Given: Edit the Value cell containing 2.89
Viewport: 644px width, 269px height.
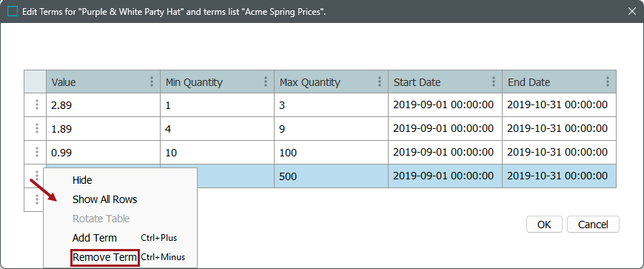Looking at the screenshot, I should pos(103,105).
